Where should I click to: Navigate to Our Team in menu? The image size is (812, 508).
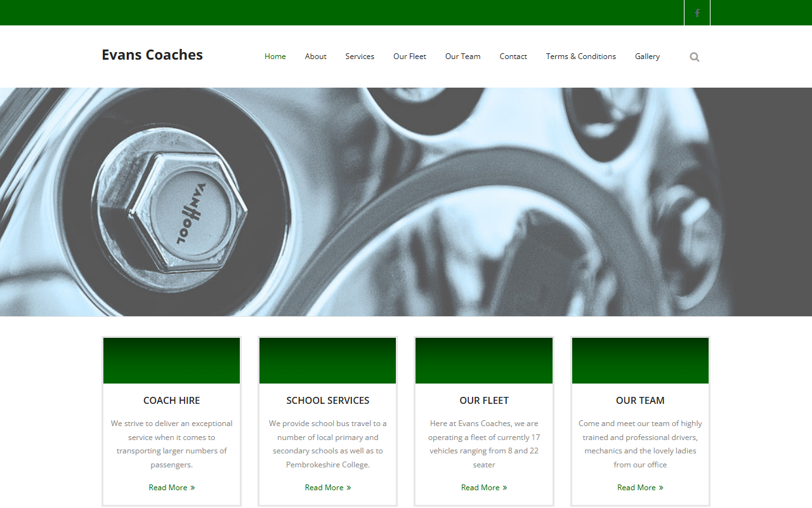coord(463,57)
